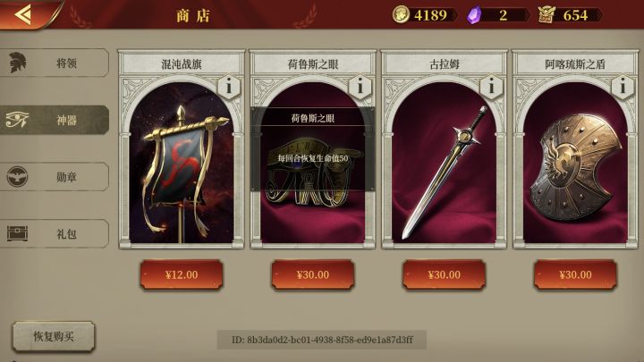
Task: Click the purple gem currency icon
Action: coord(474,15)
